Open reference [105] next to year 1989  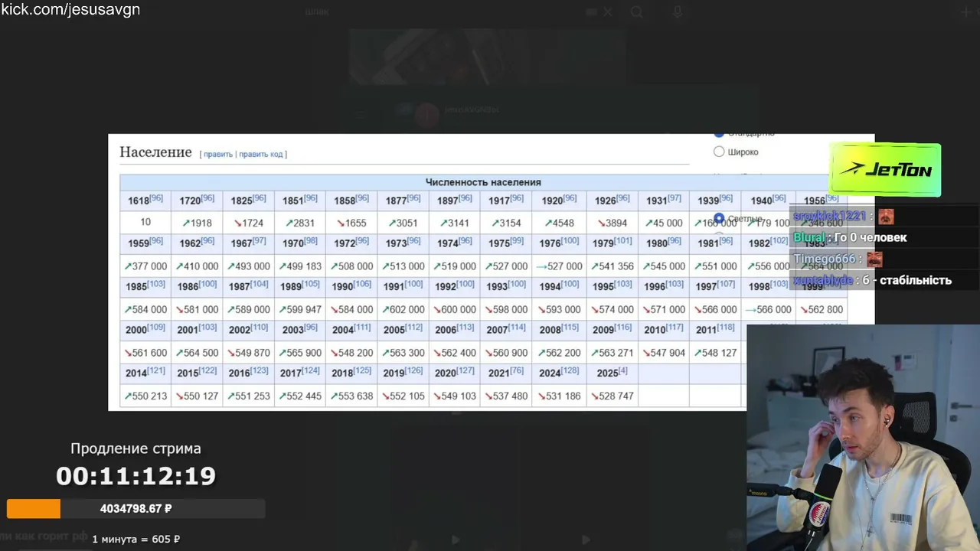[x=311, y=284]
